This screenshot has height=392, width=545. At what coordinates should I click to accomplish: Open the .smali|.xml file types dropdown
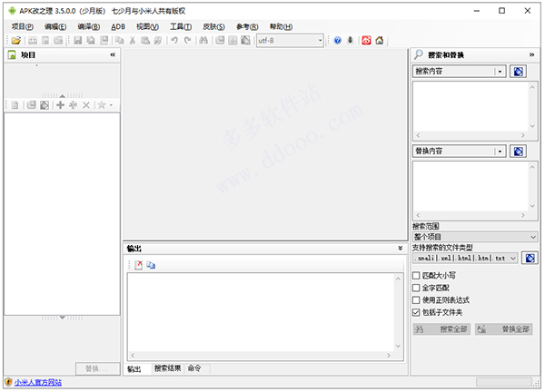coord(513,259)
